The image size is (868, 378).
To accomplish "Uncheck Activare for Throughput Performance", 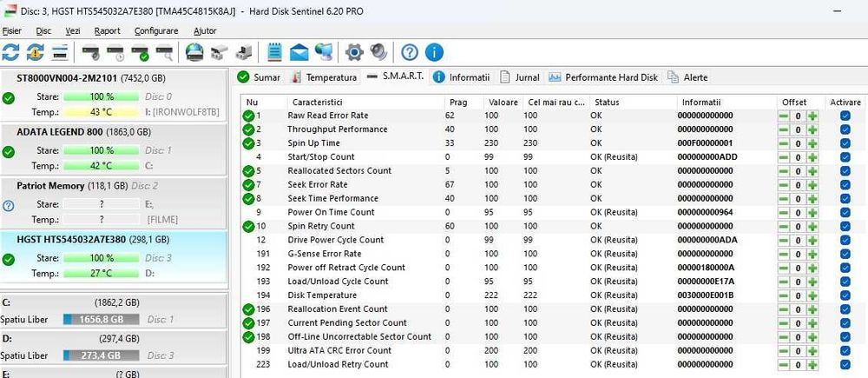I will pyautogui.click(x=845, y=129).
